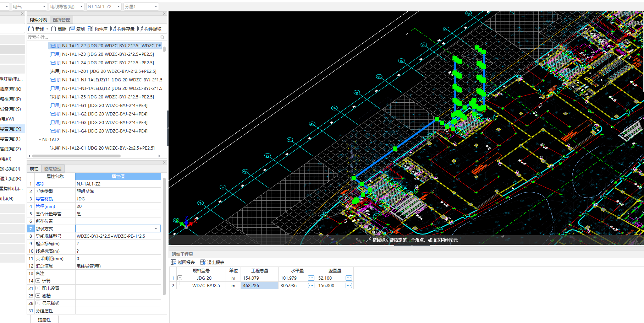This screenshot has width=644, height=323.
Task: Collapse the JDG 20 report row
Action: 180,278
